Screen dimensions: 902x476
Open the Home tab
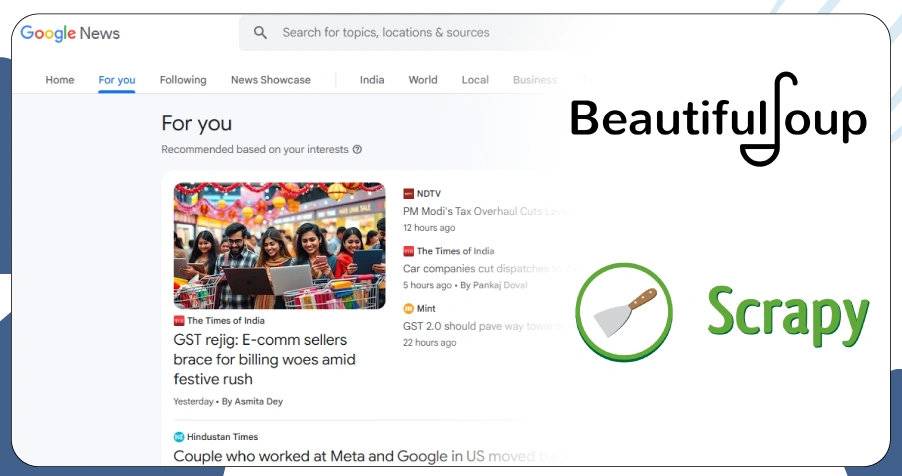[60, 80]
